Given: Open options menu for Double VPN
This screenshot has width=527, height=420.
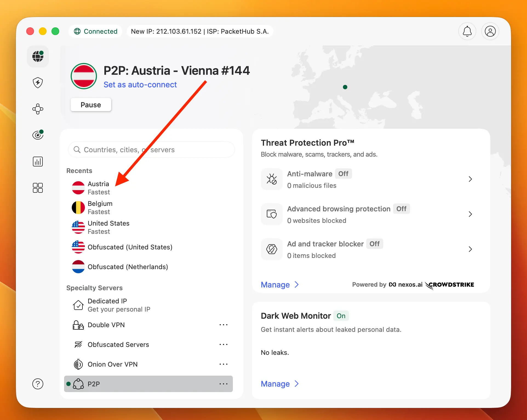Looking at the screenshot, I should click(x=224, y=325).
